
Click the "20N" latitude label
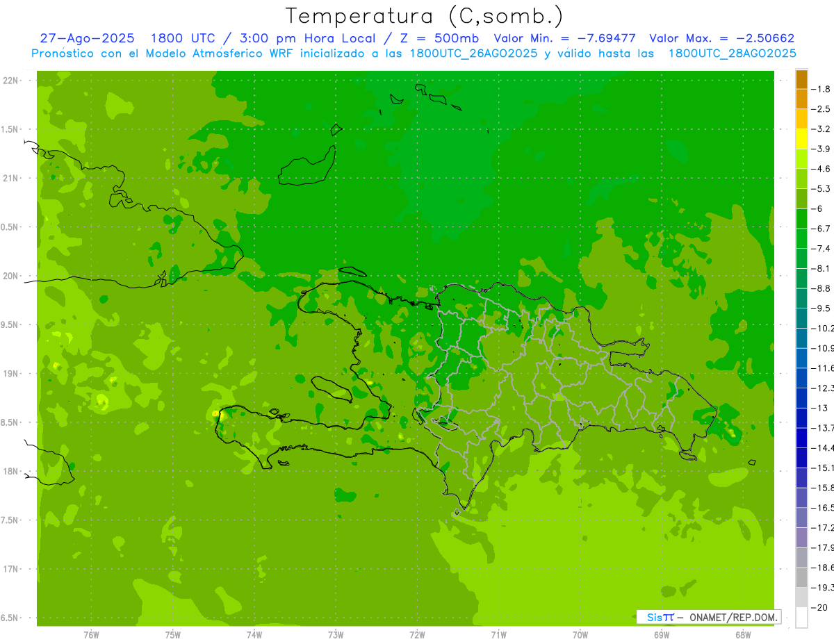coord(11,276)
